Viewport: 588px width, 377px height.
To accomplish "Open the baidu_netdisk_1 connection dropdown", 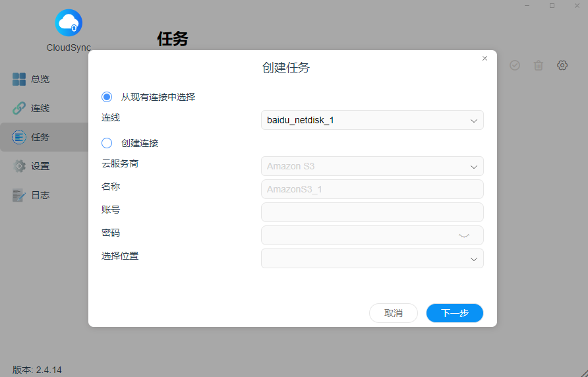I will [372, 120].
